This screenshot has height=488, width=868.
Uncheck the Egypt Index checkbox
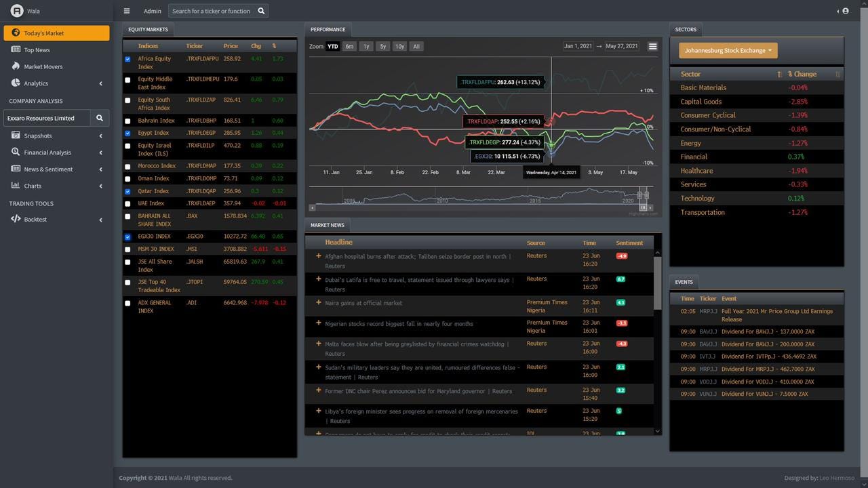pyautogui.click(x=127, y=134)
